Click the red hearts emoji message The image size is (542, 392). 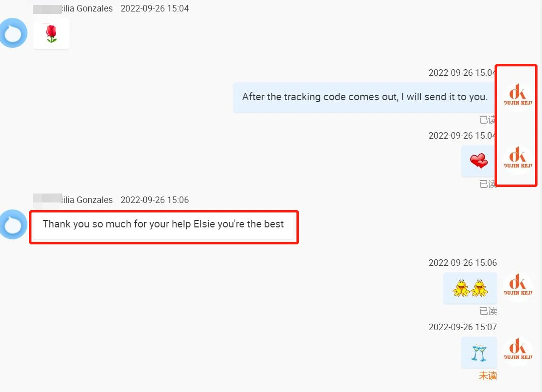pos(479,161)
